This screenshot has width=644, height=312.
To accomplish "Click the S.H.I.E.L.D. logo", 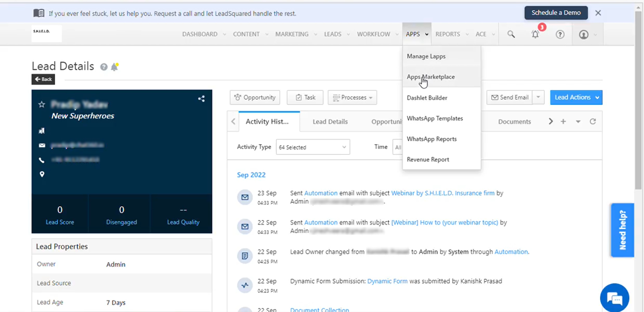I will (46, 34).
